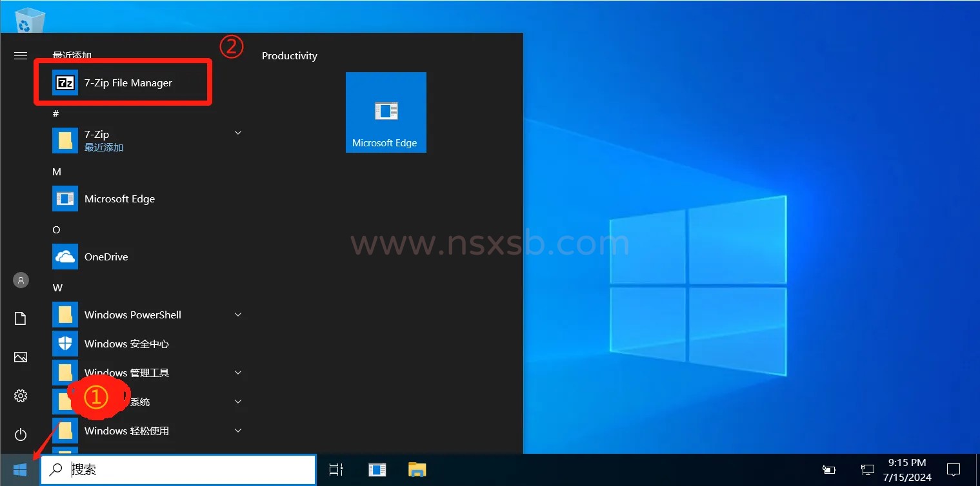Viewport: 980px width, 486px height.
Task: Open Task View from the taskbar
Action: 336,470
